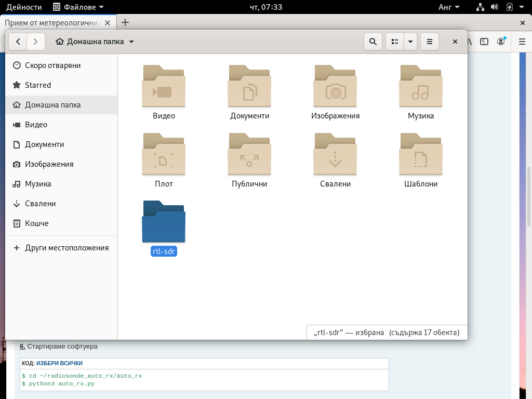Select browser tab Прием от метереологични

(x=51, y=23)
